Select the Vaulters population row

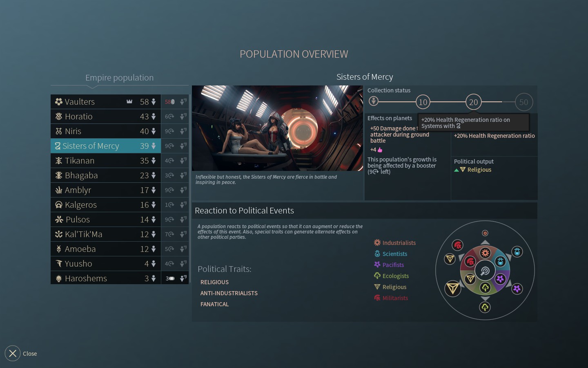(x=105, y=102)
